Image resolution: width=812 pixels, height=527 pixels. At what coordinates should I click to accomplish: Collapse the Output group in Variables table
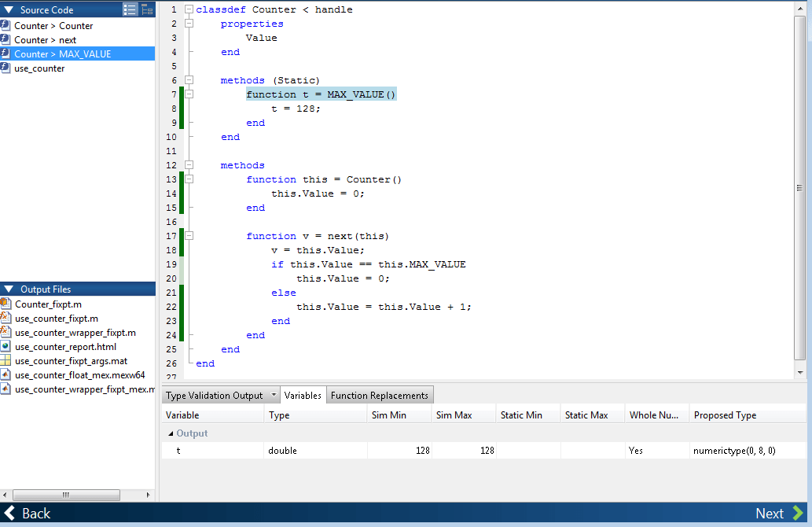click(171, 434)
